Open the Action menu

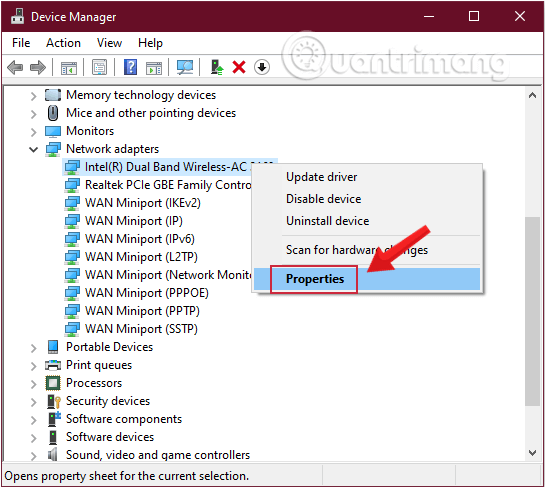pyautogui.click(x=63, y=43)
